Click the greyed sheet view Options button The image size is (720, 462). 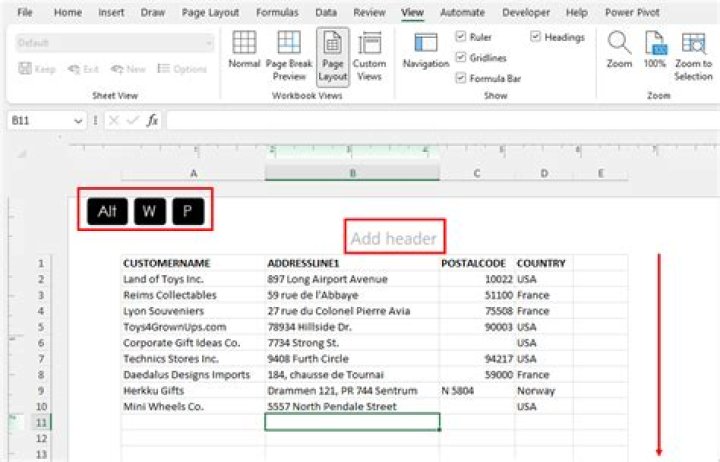pos(182,69)
